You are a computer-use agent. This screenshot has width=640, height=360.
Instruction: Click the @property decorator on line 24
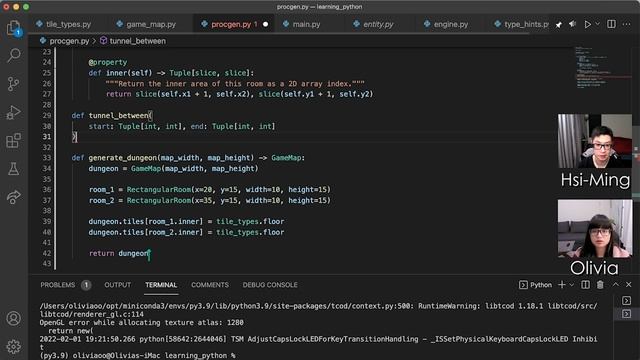(108, 62)
